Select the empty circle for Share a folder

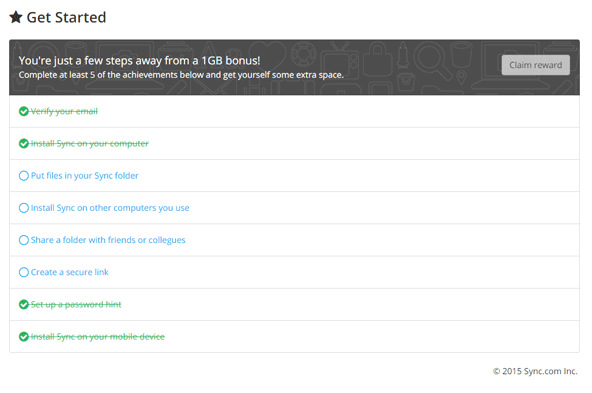pyautogui.click(x=24, y=240)
